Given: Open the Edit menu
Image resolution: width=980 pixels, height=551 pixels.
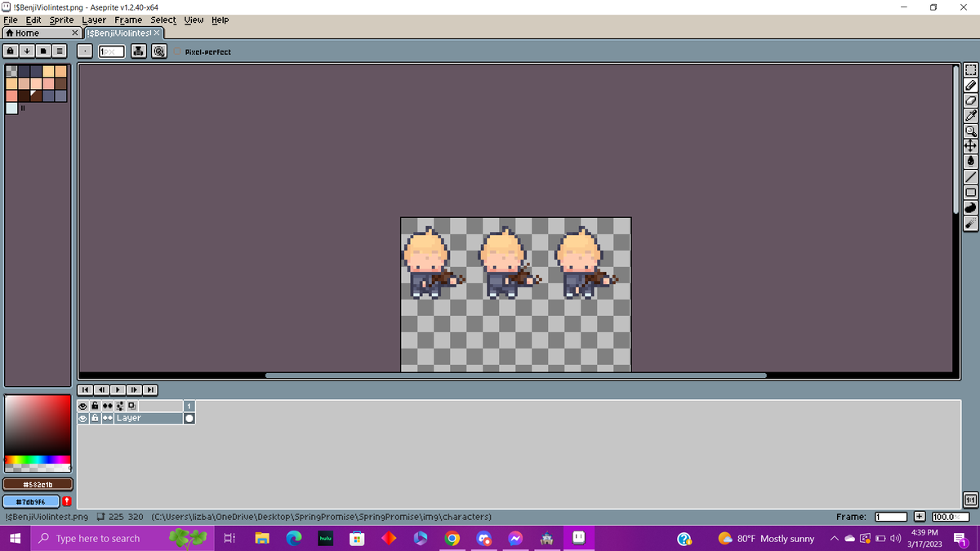Looking at the screenshot, I should pos(33,20).
